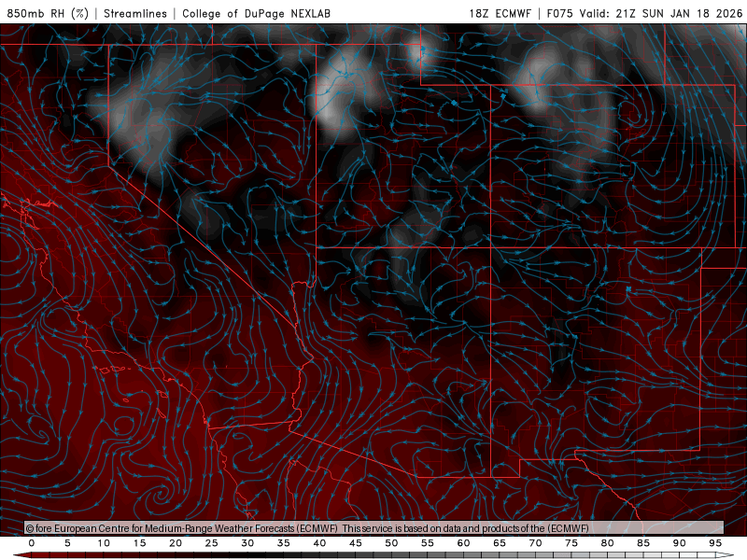The image size is (747, 560).
Task: Click the "25" color scale label
Action: 212,543
